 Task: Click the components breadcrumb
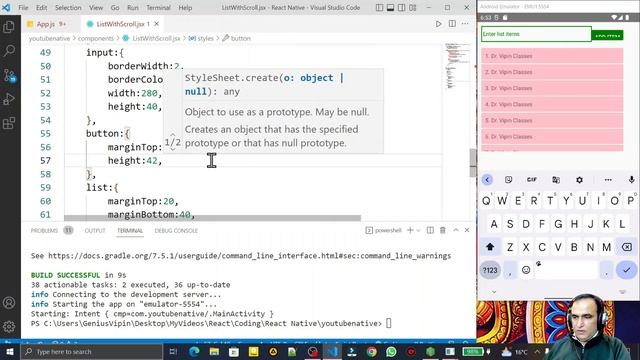[x=96, y=38]
